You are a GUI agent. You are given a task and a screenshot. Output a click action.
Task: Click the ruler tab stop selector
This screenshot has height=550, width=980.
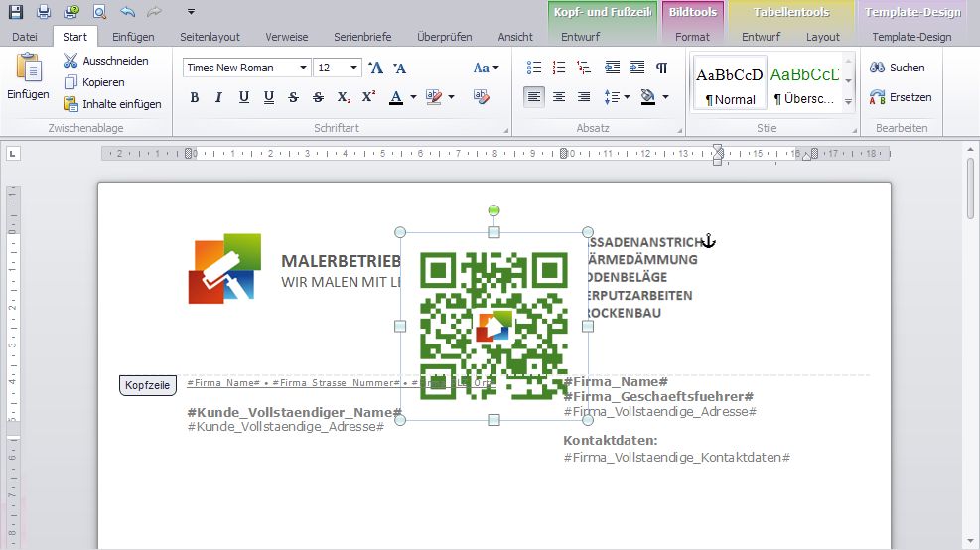(13, 153)
